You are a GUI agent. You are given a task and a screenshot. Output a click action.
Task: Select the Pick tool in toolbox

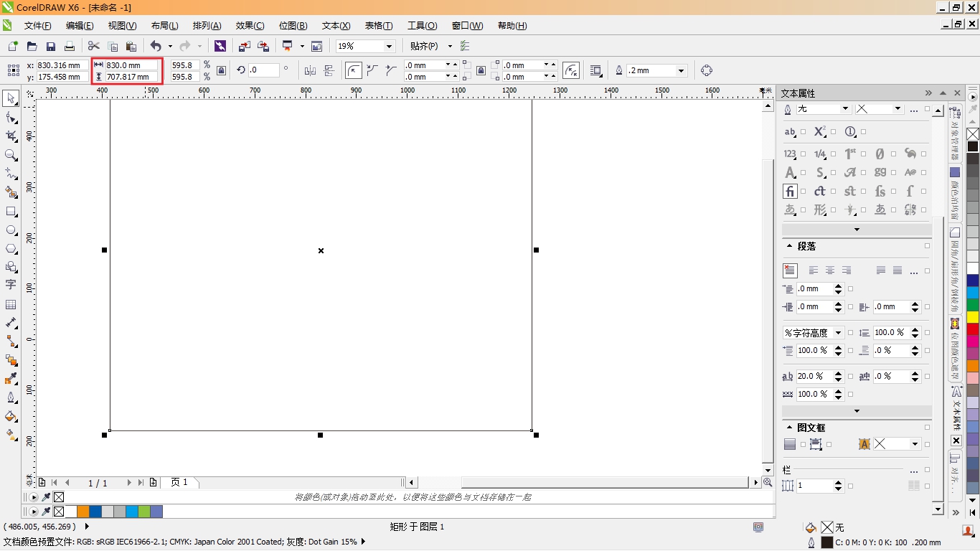click(x=11, y=98)
